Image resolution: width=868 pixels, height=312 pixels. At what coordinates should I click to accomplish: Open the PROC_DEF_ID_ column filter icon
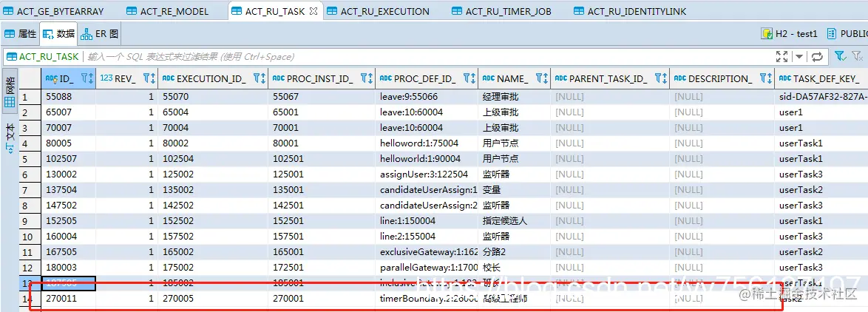466,78
